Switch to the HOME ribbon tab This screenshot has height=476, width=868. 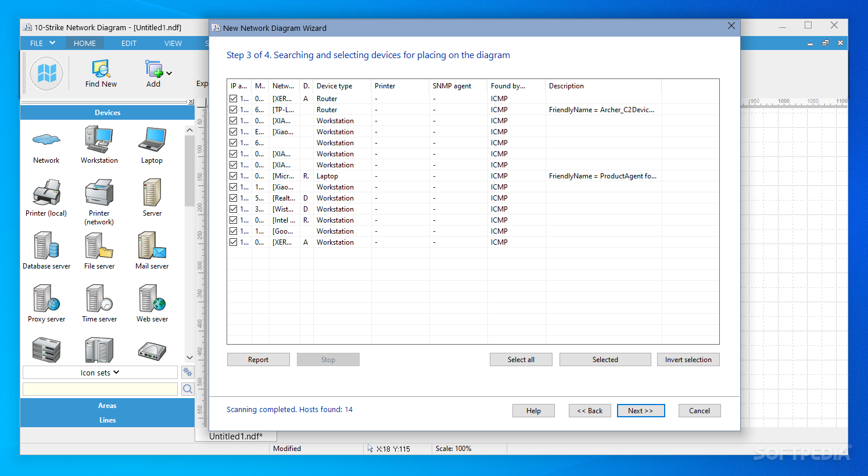[x=85, y=43]
